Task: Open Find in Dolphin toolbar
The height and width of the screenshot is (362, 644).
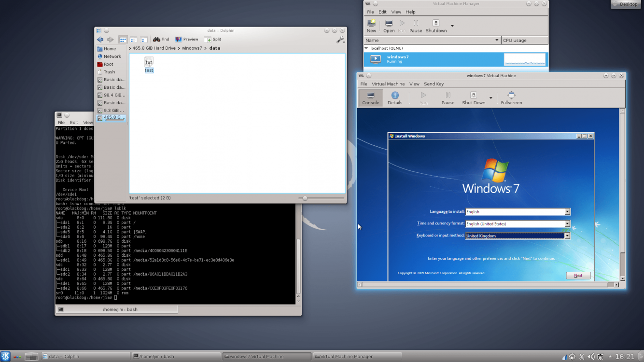Action: (161, 40)
